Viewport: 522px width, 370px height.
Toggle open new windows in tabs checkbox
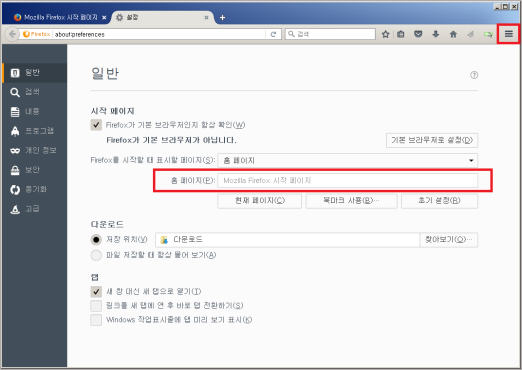[96, 292]
